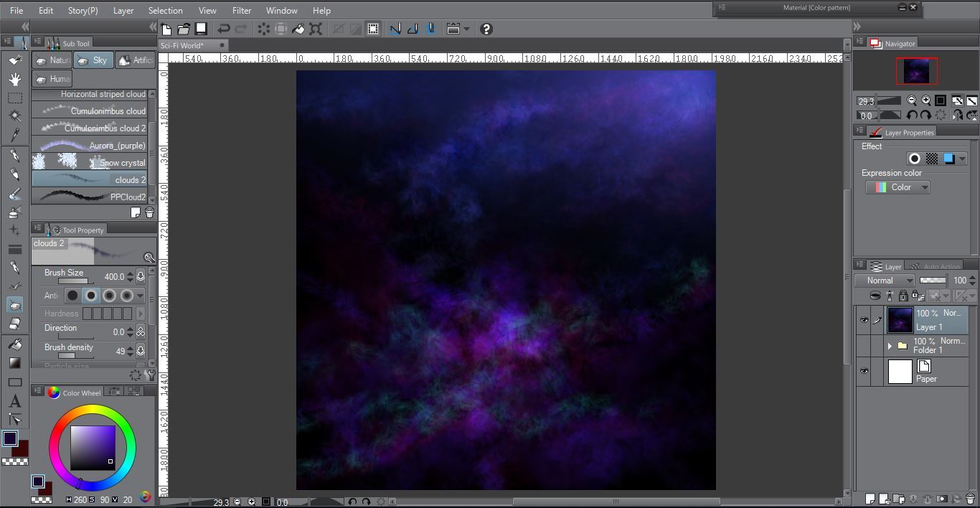
Task: Select the Pen tool
Action: (14, 155)
